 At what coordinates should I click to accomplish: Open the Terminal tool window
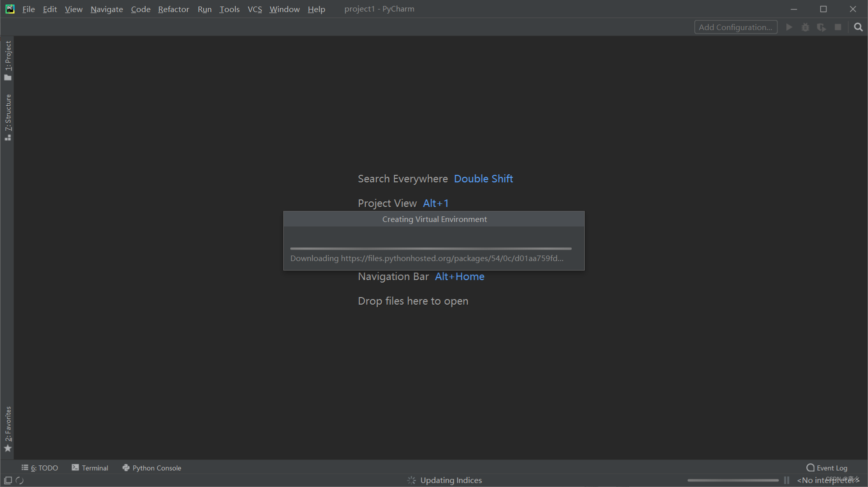(90, 468)
